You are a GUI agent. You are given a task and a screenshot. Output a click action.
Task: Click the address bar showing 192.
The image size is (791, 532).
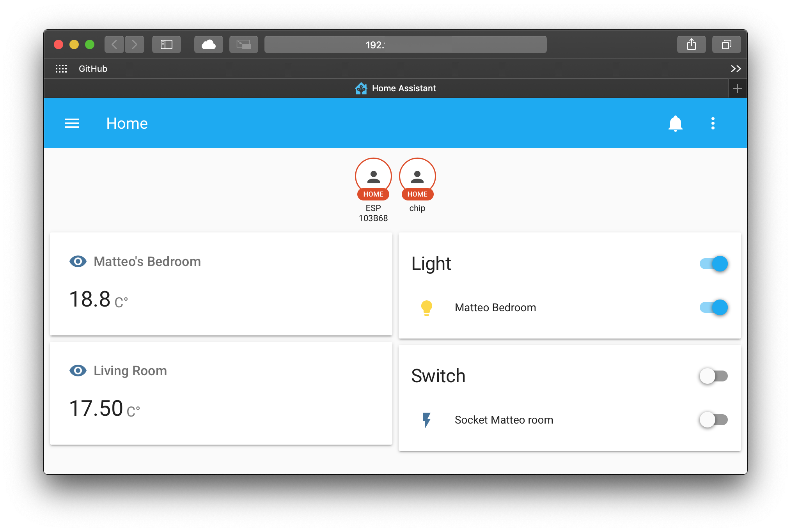pyautogui.click(x=406, y=44)
